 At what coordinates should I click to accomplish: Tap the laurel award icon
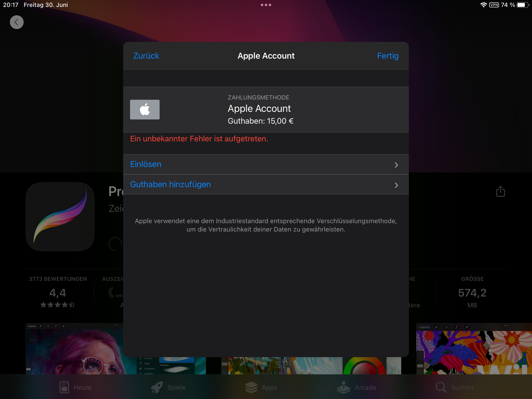[111, 293]
